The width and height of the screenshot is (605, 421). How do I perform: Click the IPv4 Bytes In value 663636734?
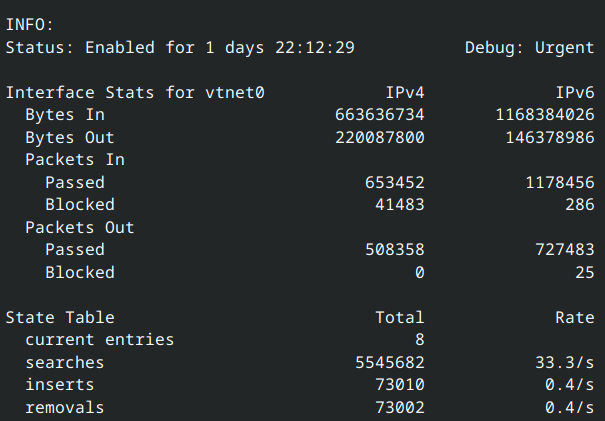point(379,115)
